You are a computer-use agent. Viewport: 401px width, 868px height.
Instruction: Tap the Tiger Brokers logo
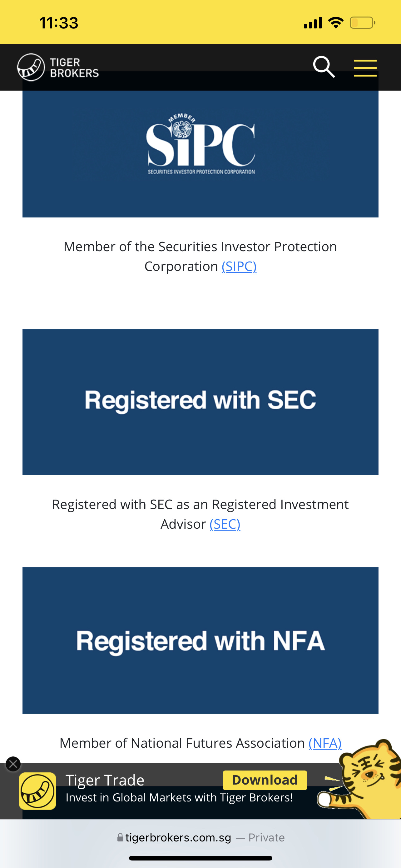pos(57,67)
